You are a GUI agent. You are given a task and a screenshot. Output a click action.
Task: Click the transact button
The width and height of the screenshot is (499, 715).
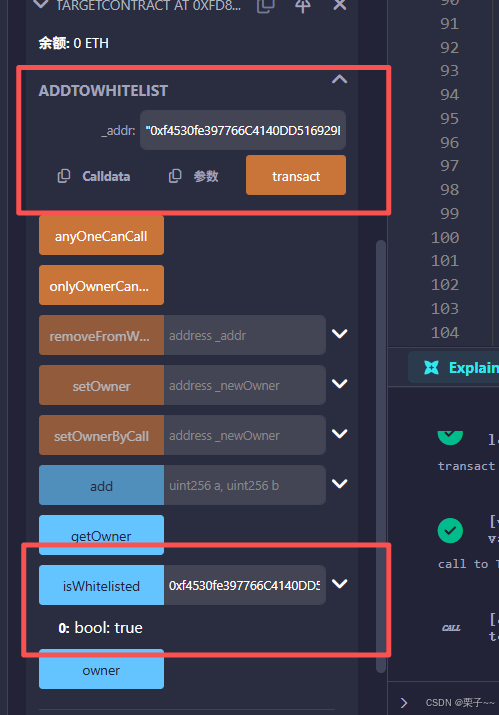pyautogui.click(x=296, y=176)
